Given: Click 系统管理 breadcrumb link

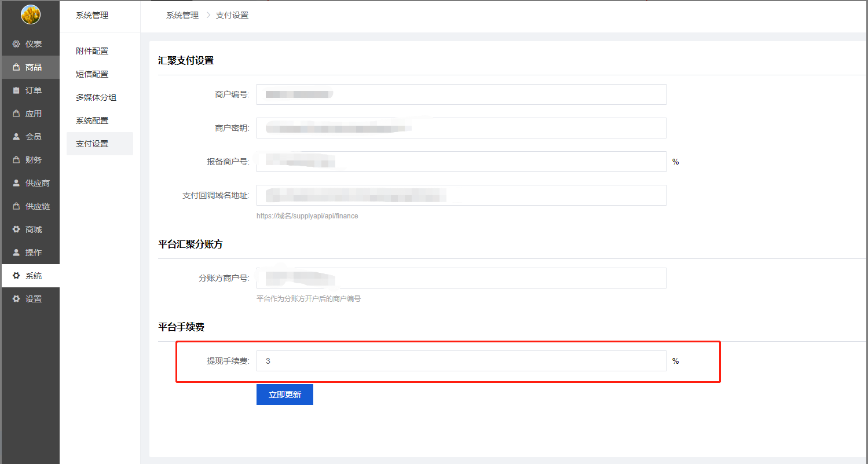Looking at the screenshot, I should pos(182,15).
